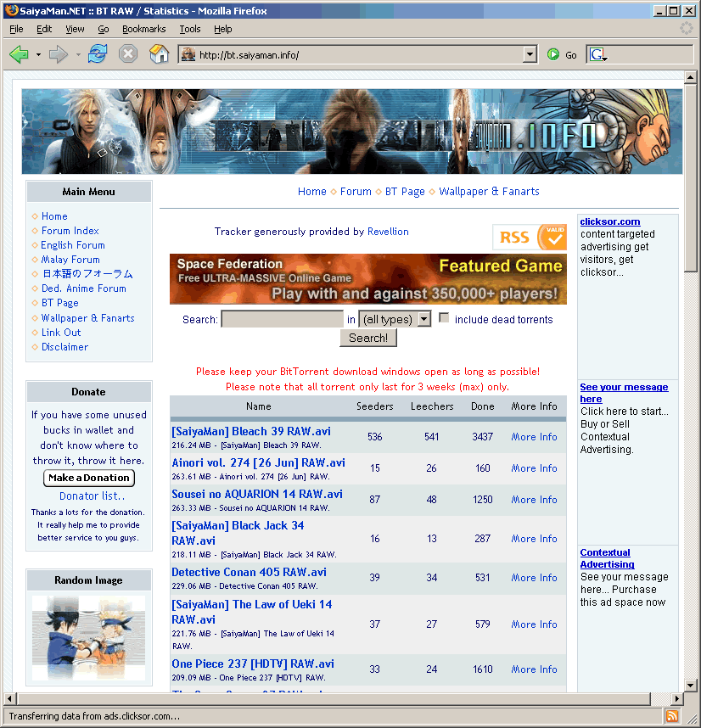Enable the include dead torrents checkbox
Screen dimensions: 701x728
pyautogui.click(x=444, y=318)
